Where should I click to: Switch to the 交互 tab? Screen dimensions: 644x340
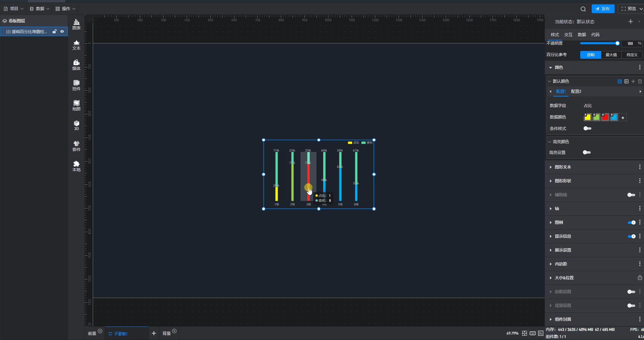[x=568, y=35]
